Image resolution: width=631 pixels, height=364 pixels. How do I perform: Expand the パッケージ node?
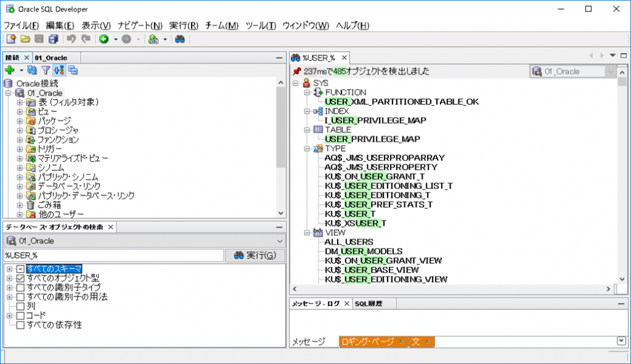[19, 121]
